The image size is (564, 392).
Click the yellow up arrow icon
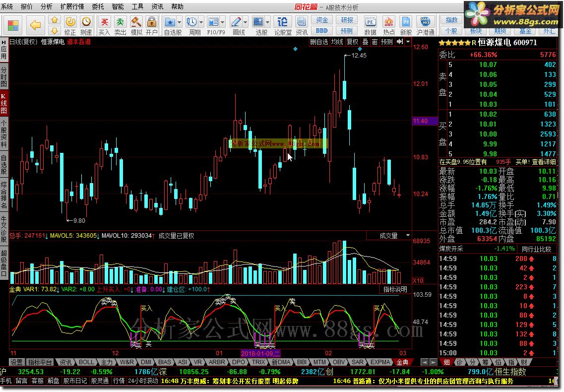(54, 20)
